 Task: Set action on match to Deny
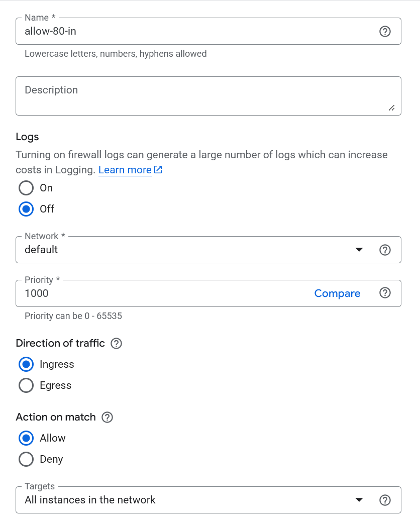(26, 459)
